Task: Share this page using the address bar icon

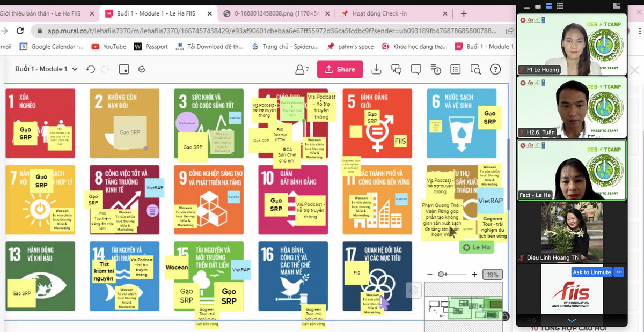Action: [x=509, y=31]
